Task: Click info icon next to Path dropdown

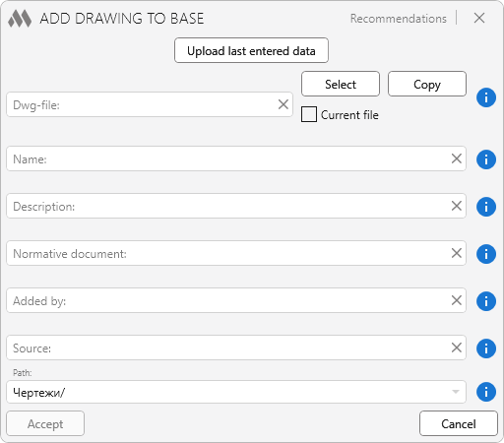Action: [x=486, y=392]
